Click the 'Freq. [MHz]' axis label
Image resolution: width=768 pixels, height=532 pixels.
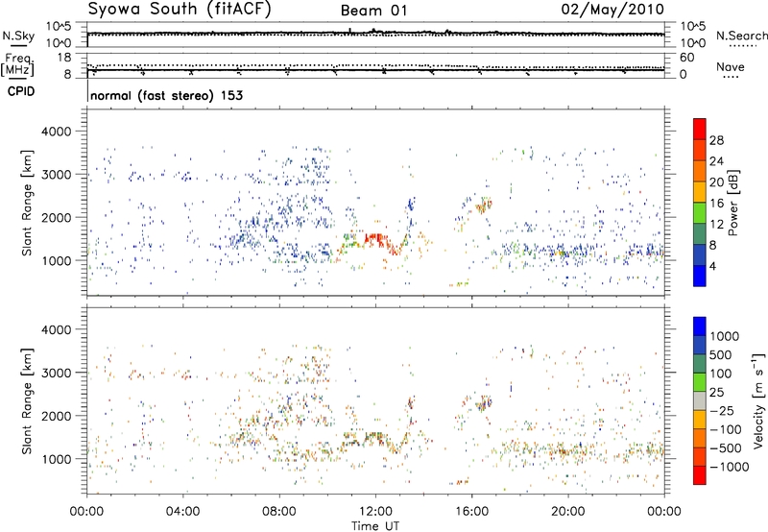(17, 65)
